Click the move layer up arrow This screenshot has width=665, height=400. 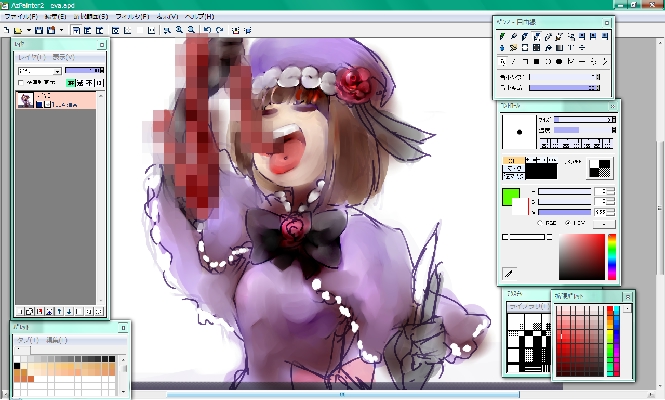point(59,311)
